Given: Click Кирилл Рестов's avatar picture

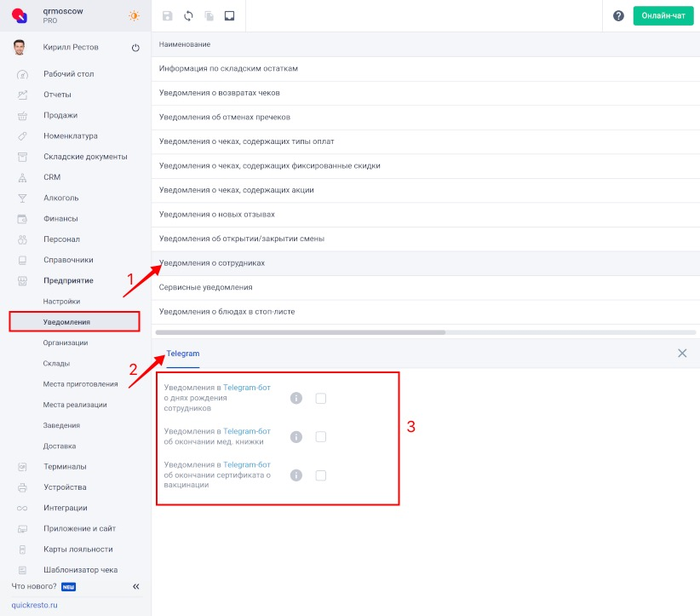Looking at the screenshot, I should pos(19,47).
